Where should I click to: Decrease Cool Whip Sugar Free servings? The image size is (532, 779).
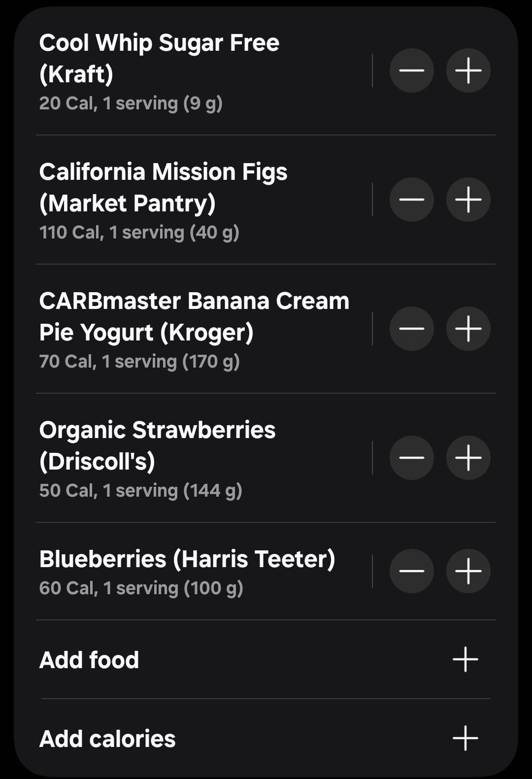click(411, 70)
